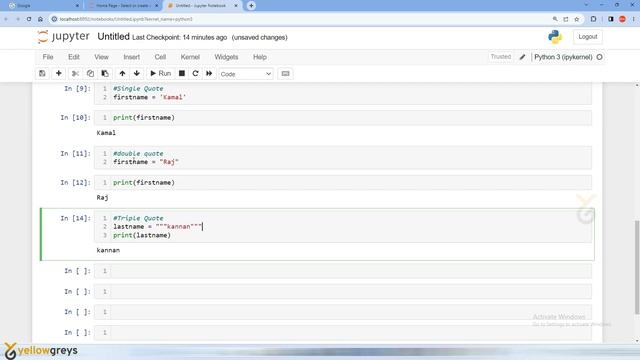Open the browser extensions icon
The image size is (640, 360).
(x=593, y=19)
